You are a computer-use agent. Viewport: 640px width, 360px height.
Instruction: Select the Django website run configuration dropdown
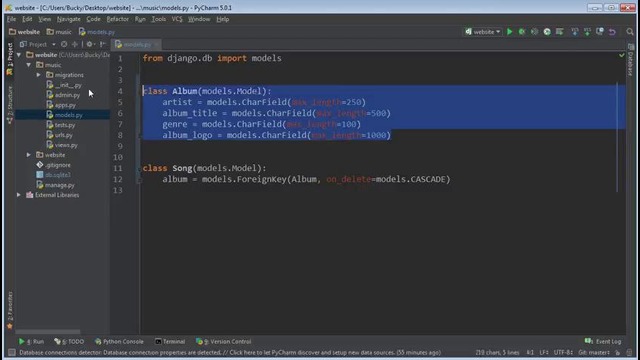pos(483,32)
